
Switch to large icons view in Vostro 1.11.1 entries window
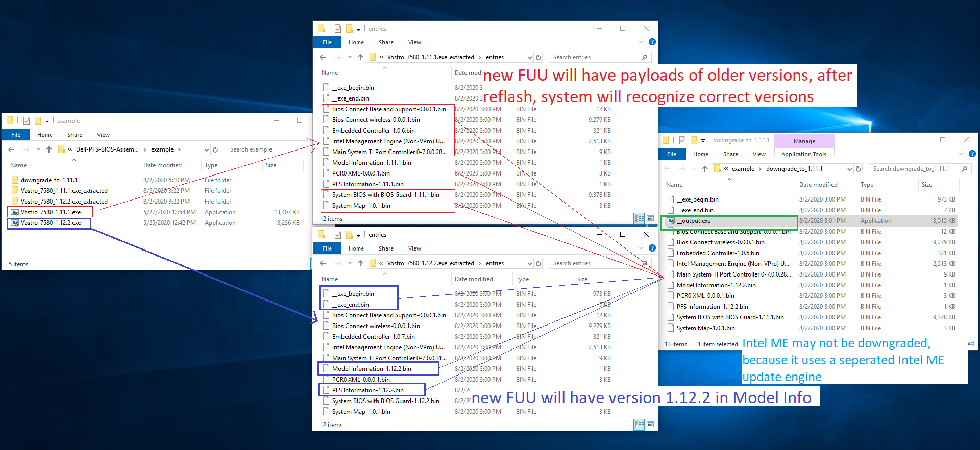650,218
